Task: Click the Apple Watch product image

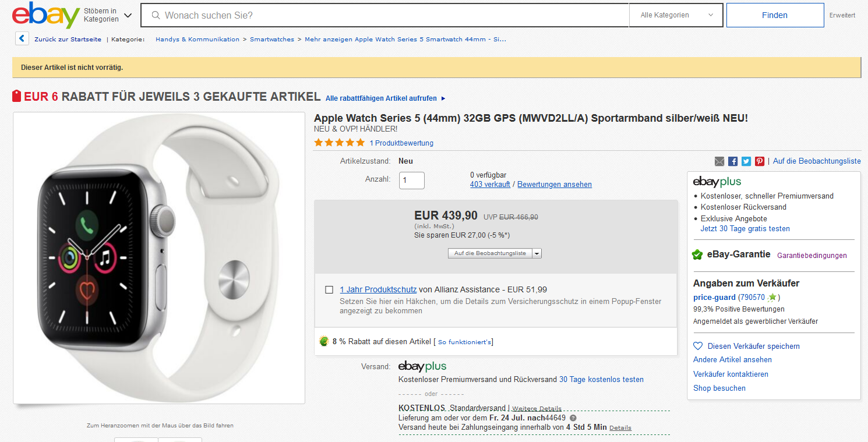Action: coord(159,257)
